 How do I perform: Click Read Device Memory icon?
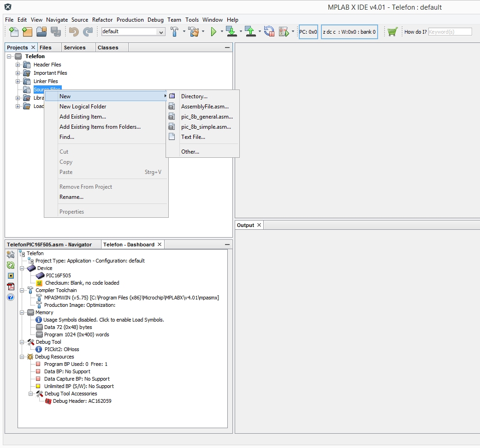point(250,31)
